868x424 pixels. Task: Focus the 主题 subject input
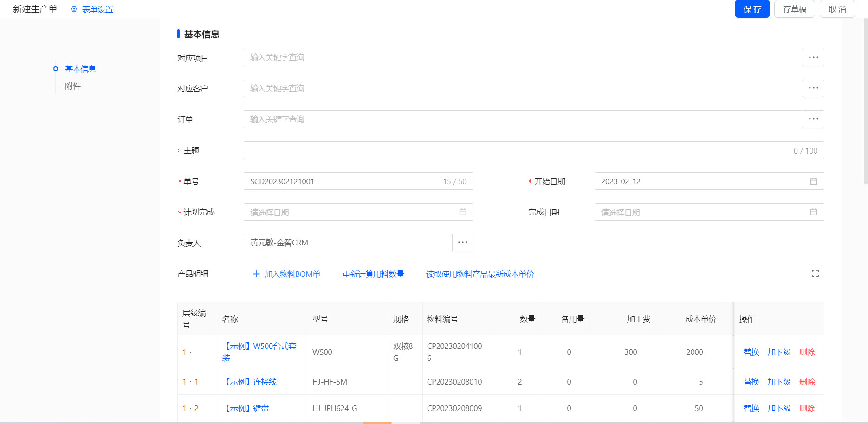pos(534,150)
